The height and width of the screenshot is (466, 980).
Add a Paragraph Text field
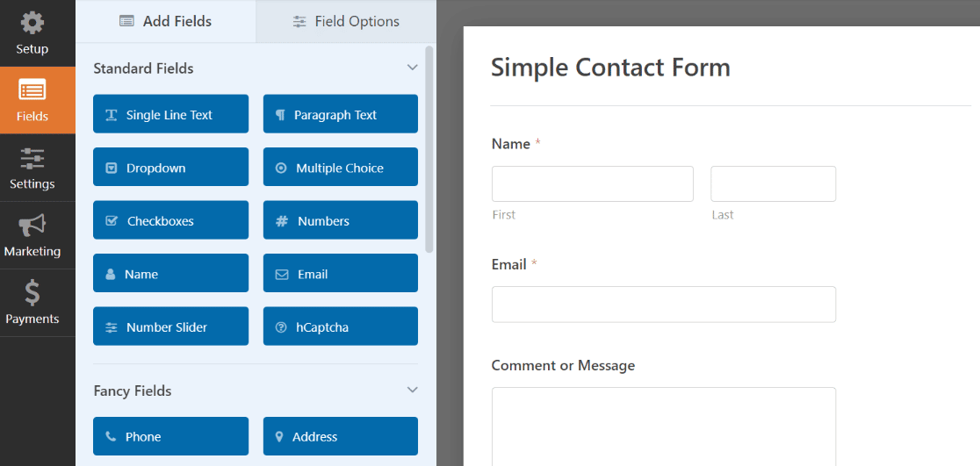tap(340, 114)
